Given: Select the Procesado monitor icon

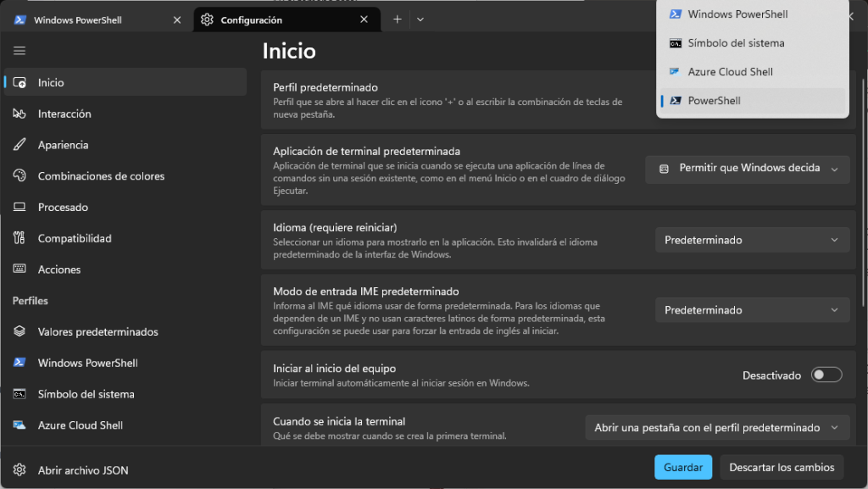Looking at the screenshot, I should pos(20,208).
